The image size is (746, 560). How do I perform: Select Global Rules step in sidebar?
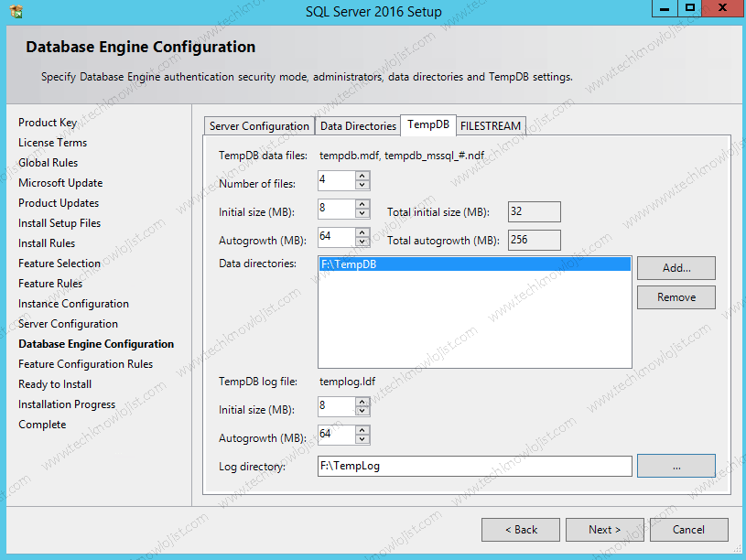point(48,163)
